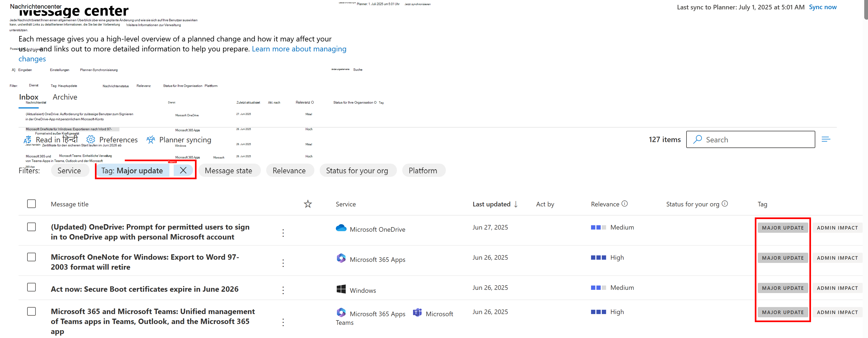Image resolution: width=868 pixels, height=338 pixels.
Task: Open more options for OneNote export message
Action: click(283, 263)
